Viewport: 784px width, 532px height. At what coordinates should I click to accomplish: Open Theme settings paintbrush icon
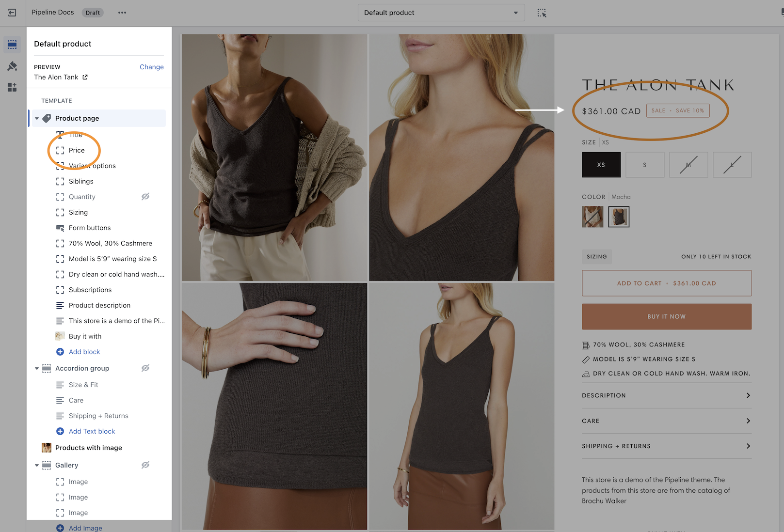(x=12, y=66)
